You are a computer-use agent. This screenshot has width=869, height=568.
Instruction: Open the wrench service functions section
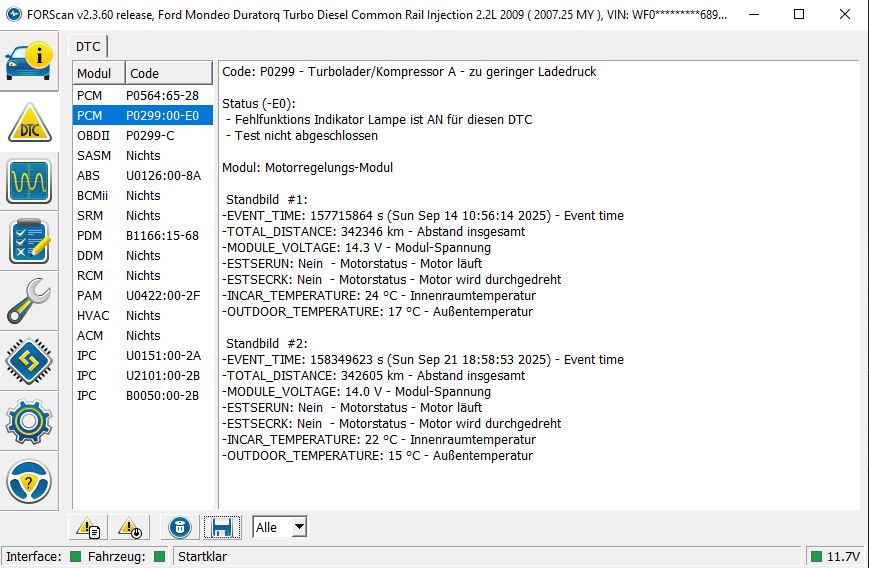[30, 302]
